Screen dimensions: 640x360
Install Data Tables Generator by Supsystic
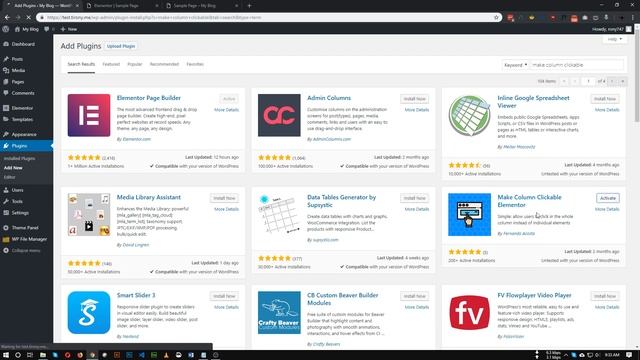pyautogui.click(x=414, y=198)
